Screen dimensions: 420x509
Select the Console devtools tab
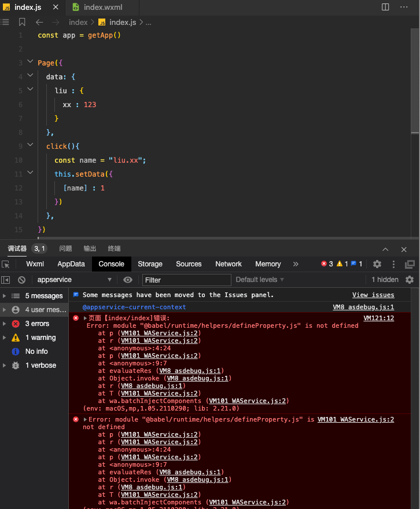coord(111,264)
